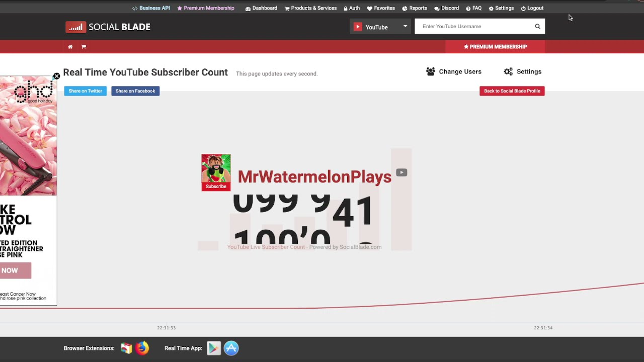This screenshot has height=362, width=644.
Task: Go to the Dashboard
Action: [261, 8]
